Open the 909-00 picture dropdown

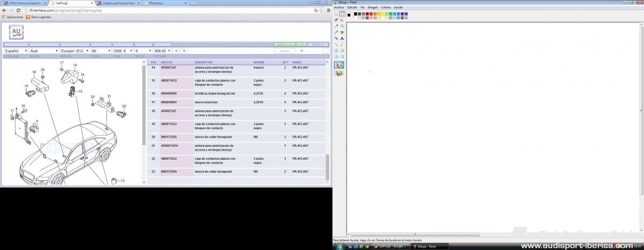pos(162,51)
